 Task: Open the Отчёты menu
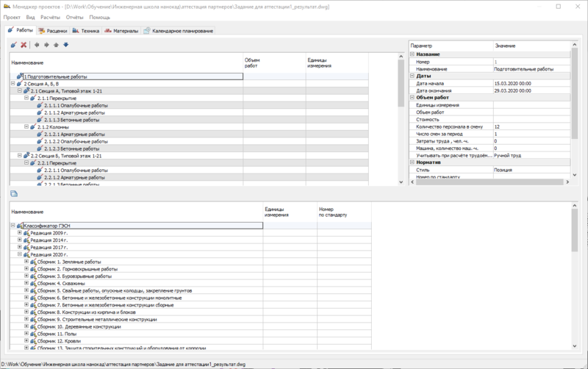[x=74, y=16]
